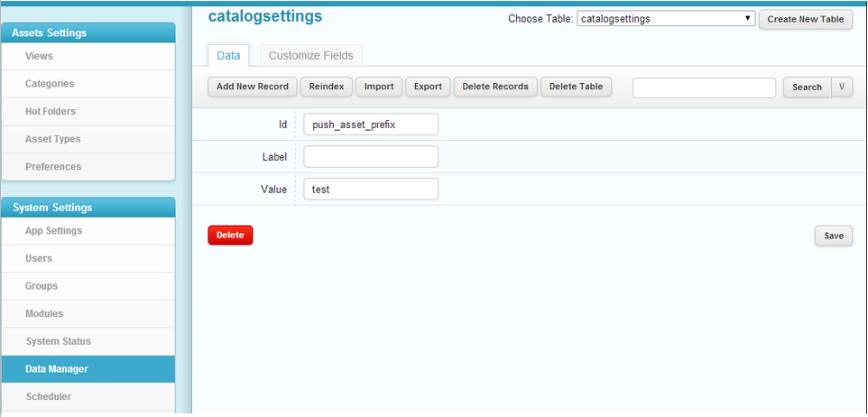The image size is (868, 417).
Task: Click the red Delete button
Action: click(x=230, y=235)
